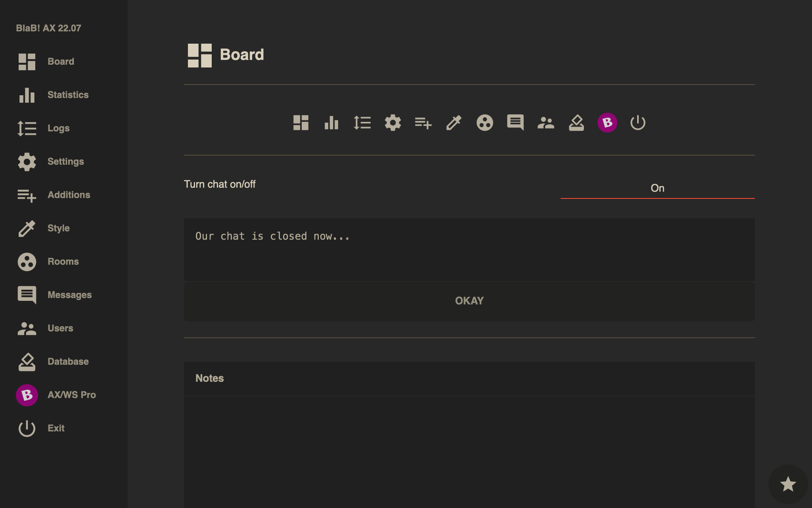Open Rooms icon in top toolbar
812x508 pixels.
[485, 123]
